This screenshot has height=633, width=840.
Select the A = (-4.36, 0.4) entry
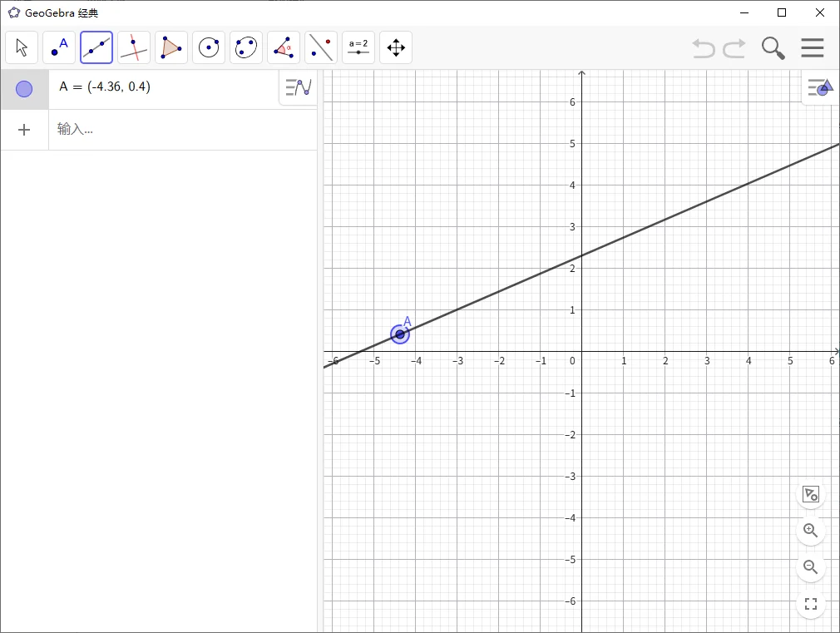coord(105,87)
